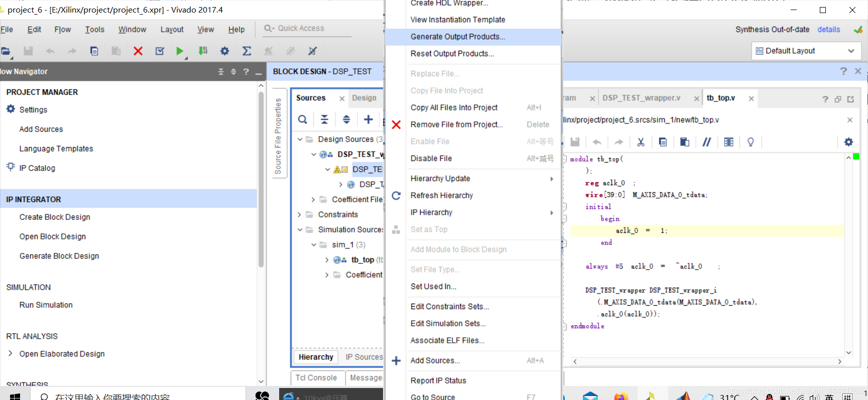
Task: Click the details link for synthesis status
Action: tap(828, 30)
